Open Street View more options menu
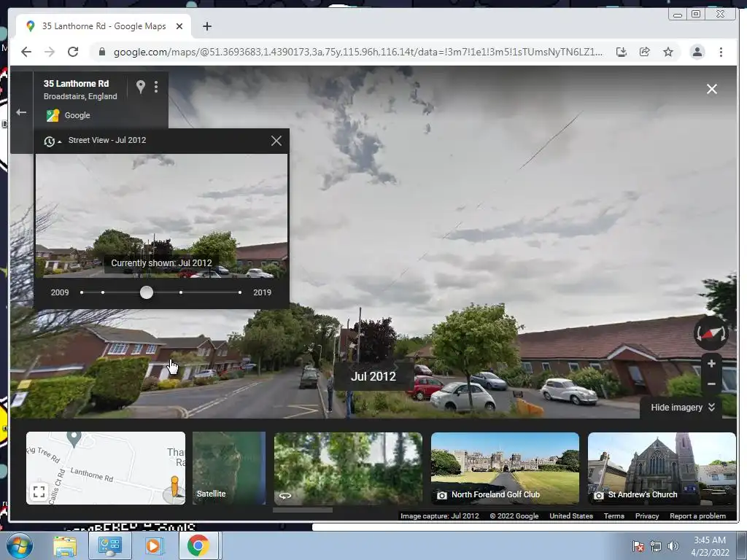 pyautogui.click(x=156, y=87)
